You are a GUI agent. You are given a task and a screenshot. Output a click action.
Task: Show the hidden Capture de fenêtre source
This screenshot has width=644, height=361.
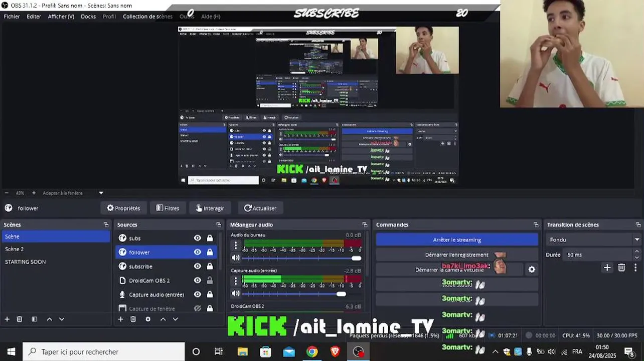(x=198, y=308)
